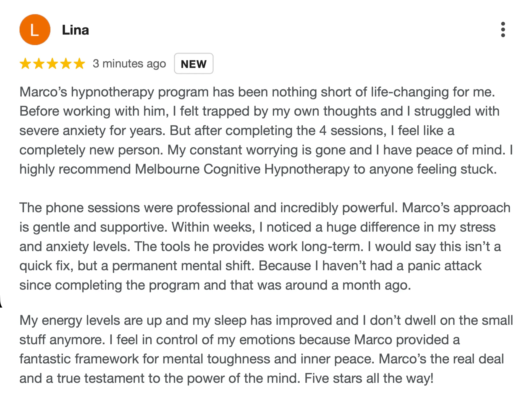The height and width of the screenshot is (395, 532).
Task: Open the three-dot more options menu
Action: (x=503, y=30)
